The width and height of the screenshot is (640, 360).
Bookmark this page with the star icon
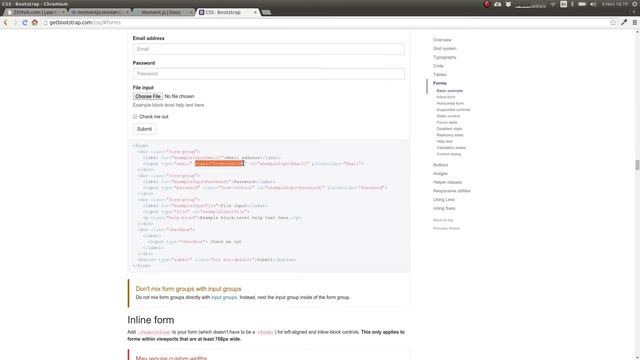pyautogui.click(x=613, y=22)
